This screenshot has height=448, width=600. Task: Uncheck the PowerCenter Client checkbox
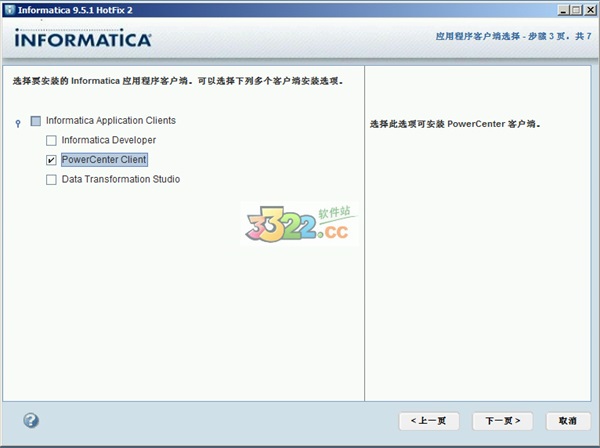(x=51, y=160)
